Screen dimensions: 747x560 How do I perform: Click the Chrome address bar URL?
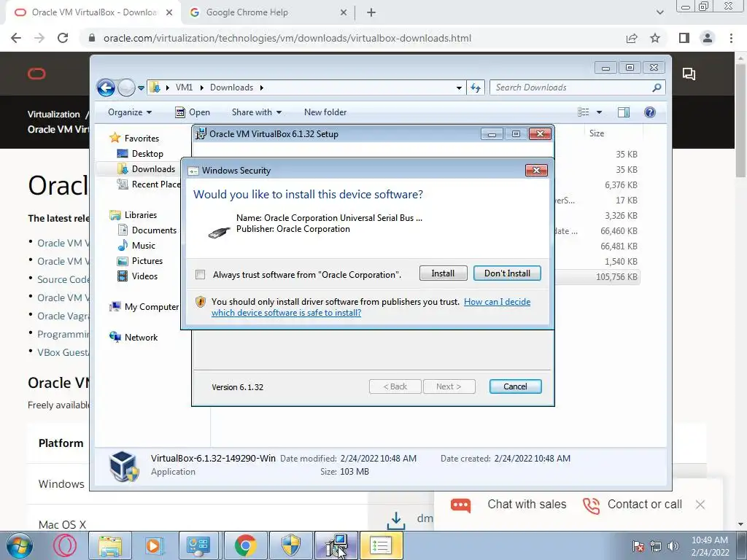[x=287, y=38]
